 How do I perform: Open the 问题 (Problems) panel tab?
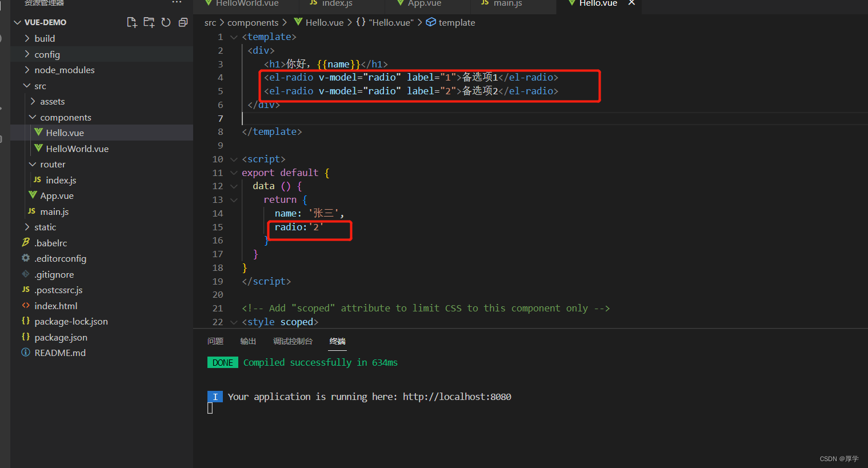click(x=215, y=341)
